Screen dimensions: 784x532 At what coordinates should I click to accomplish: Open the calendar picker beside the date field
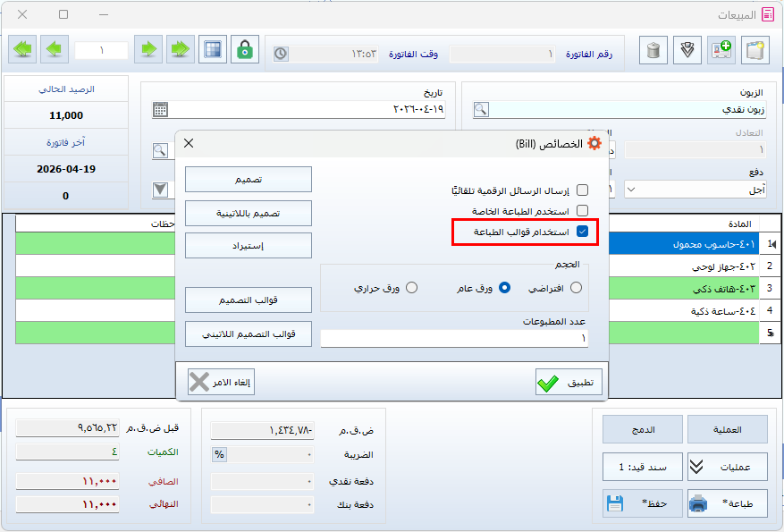(x=160, y=109)
